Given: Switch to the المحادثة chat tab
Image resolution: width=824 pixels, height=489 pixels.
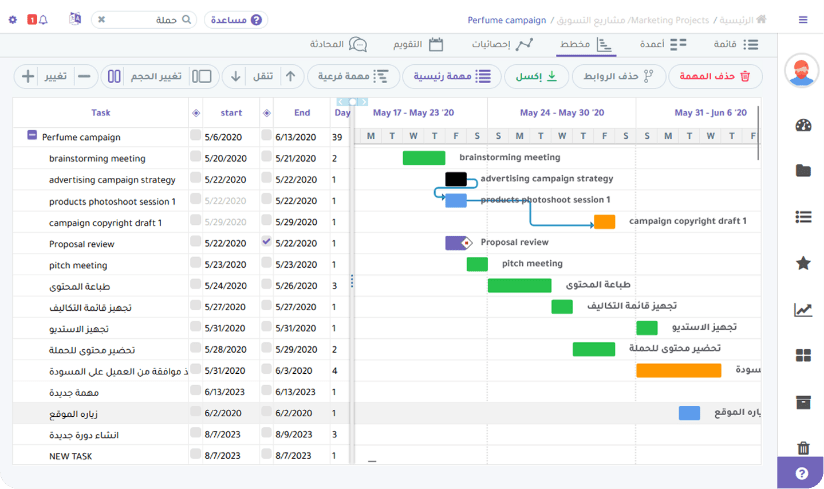Looking at the screenshot, I should (x=338, y=44).
